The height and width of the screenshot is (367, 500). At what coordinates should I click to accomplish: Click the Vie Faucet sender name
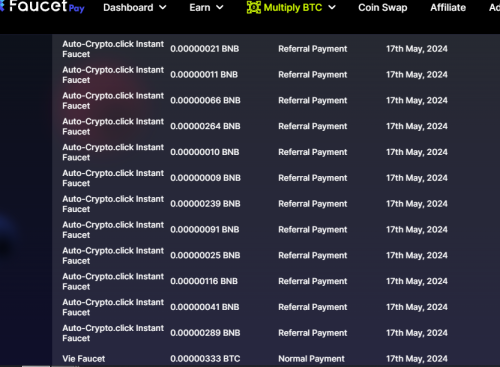(84, 359)
